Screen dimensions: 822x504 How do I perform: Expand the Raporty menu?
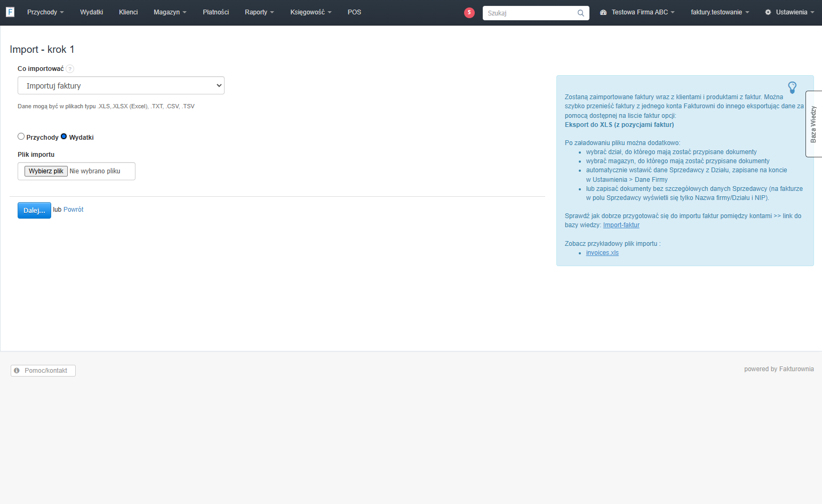tap(259, 12)
